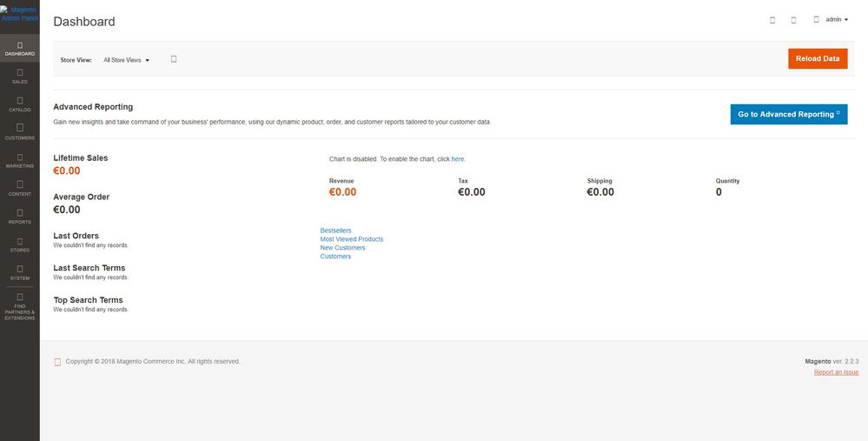Image resolution: width=868 pixels, height=441 pixels.
Task: Open Reports from the sidebar
Action: (x=19, y=217)
